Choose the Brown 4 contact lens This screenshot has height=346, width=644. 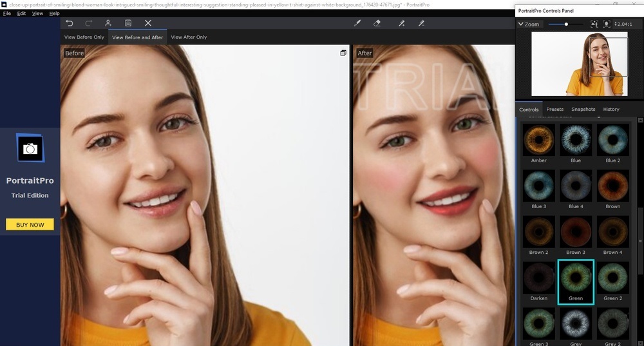[613, 235]
